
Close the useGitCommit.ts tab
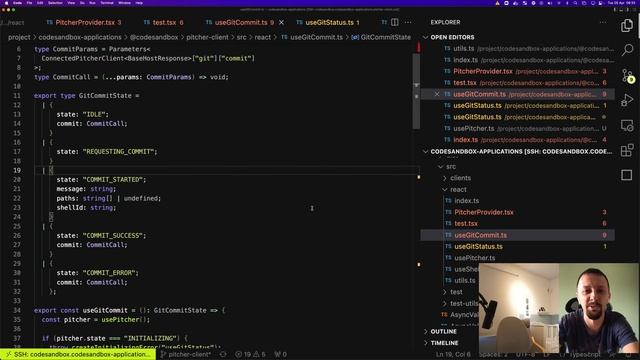click(x=281, y=22)
